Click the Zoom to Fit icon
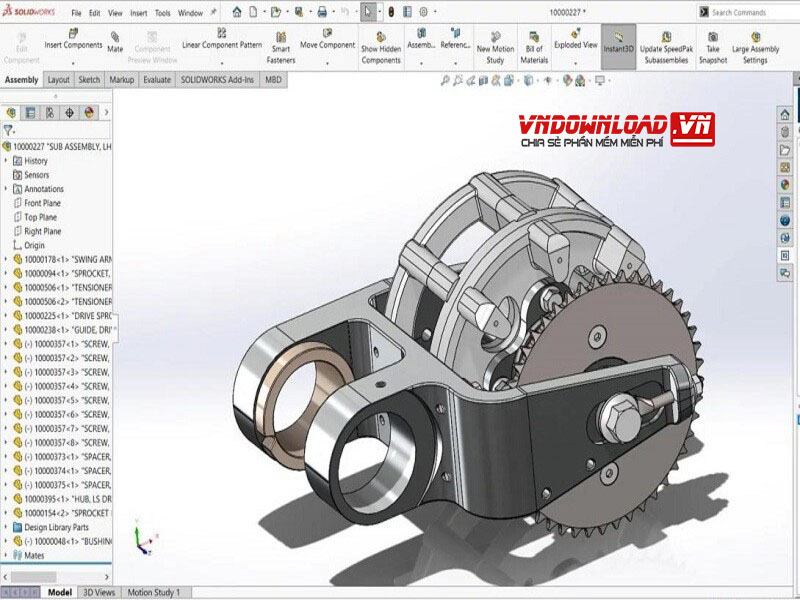This screenshot has height=600, width=800. pyautogui.click(x=445, y=80)
